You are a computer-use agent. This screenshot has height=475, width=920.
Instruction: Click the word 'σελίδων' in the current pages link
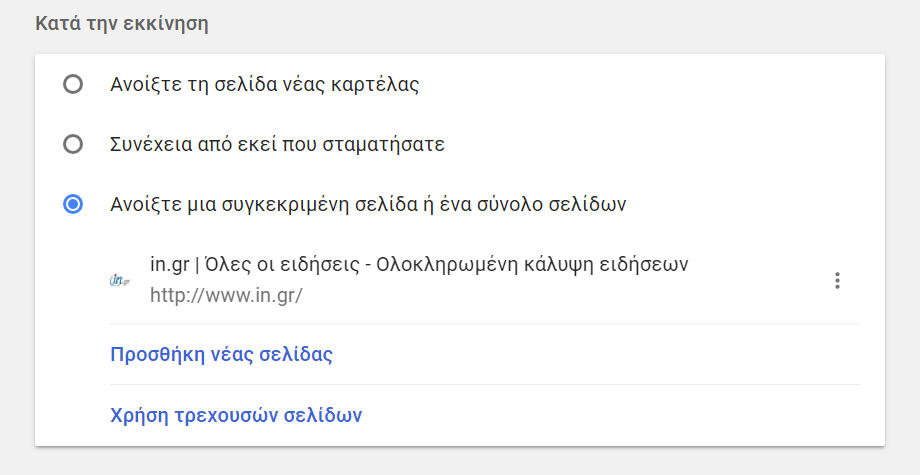coord(323,415)
